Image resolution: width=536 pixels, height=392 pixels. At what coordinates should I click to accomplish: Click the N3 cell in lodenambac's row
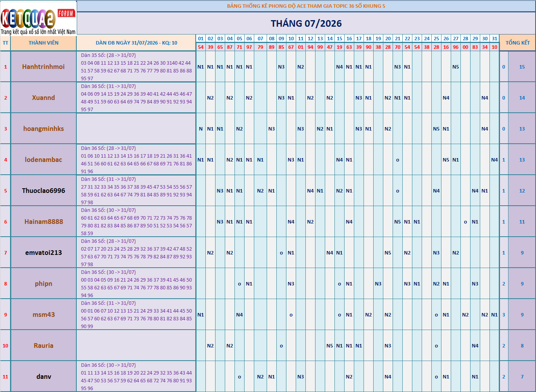point(291,160)
